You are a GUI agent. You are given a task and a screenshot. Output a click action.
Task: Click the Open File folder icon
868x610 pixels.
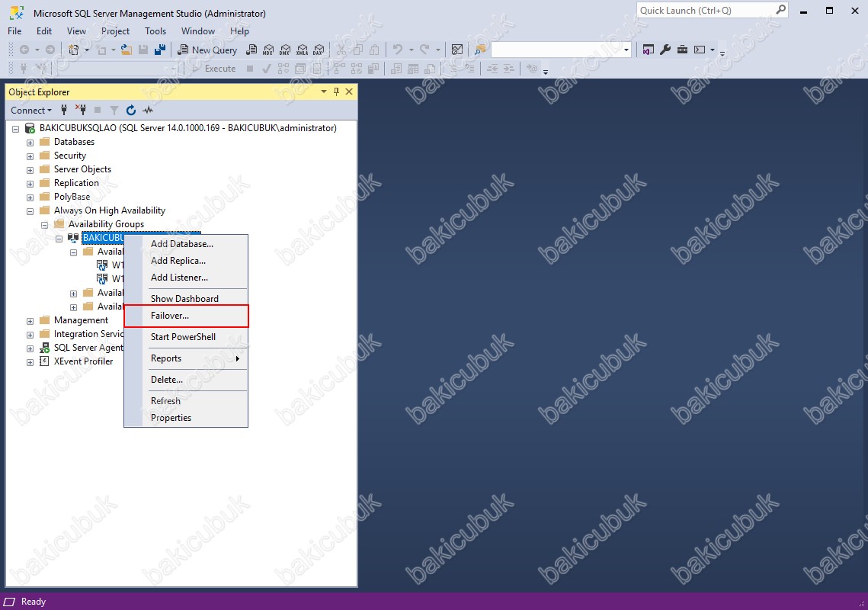(127, 50)
